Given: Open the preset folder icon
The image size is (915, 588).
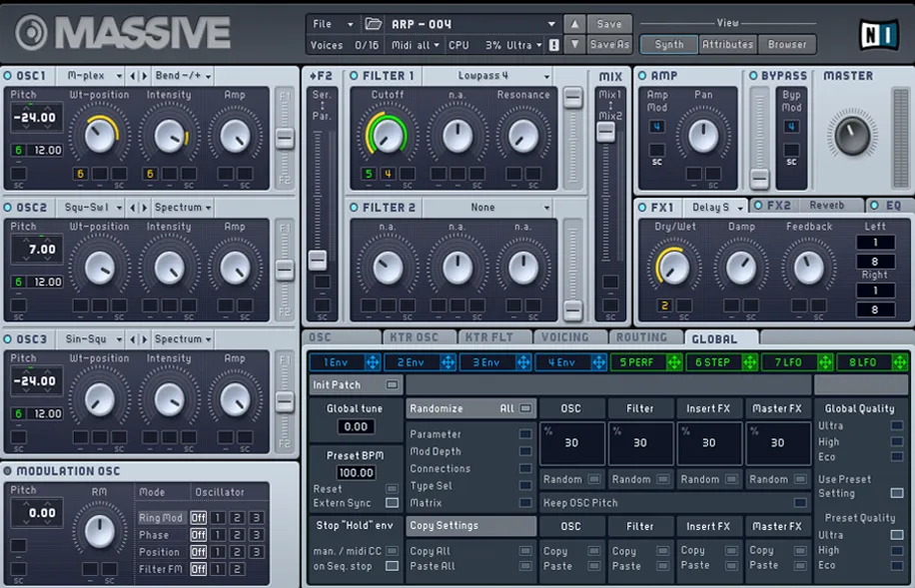Looking at the screenshot, I should pos(373,24).
